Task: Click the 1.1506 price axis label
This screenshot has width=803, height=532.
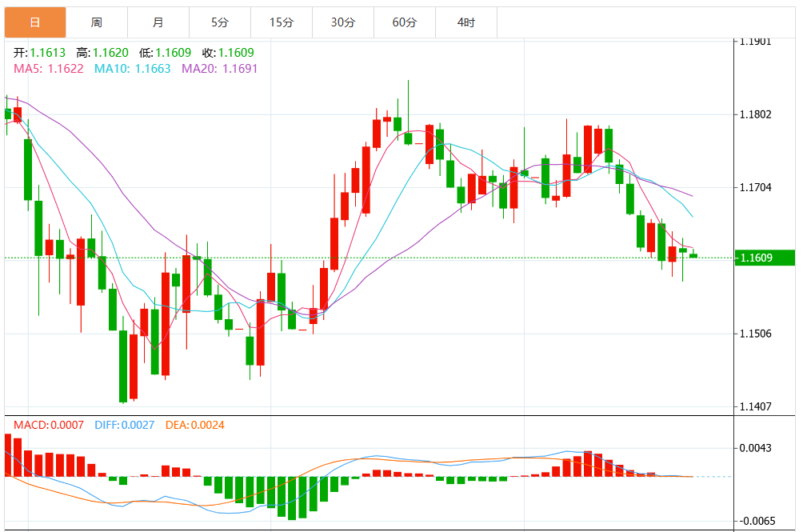Action: click(x=755, y=334)
